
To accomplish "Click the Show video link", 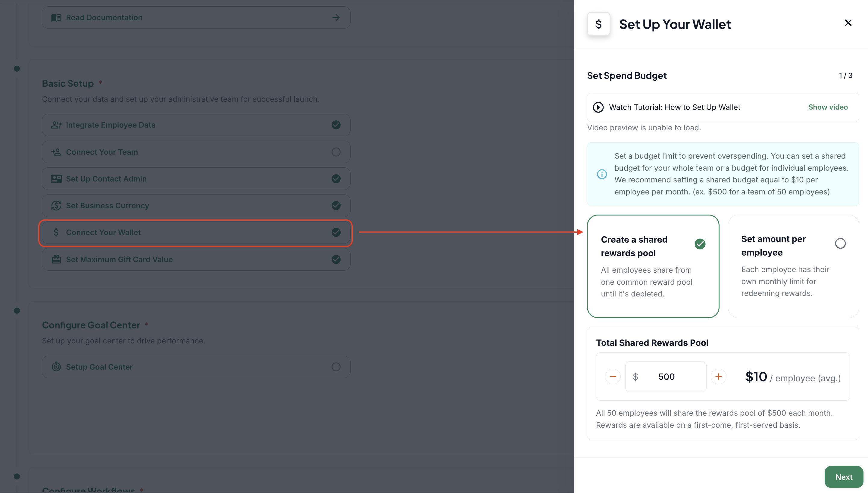I will (x=828, y=107).
